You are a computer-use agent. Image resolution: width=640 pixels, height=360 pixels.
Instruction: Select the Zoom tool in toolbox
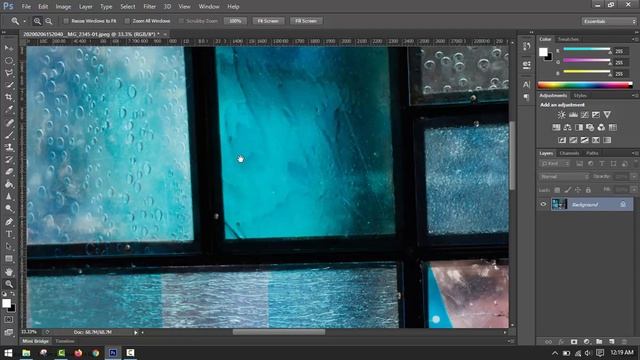click(x=9, y=284)
